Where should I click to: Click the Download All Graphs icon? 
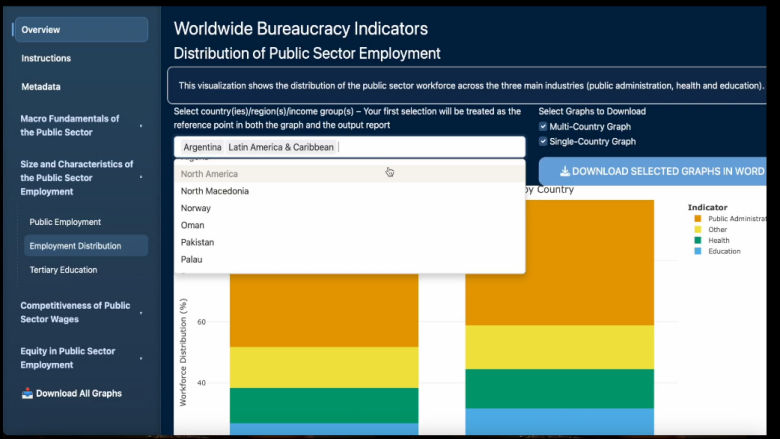tap(27, 394)
